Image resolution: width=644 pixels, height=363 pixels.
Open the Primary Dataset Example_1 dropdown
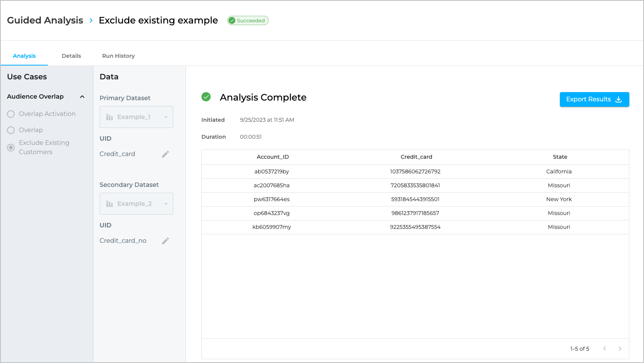[x=136, y=117]
